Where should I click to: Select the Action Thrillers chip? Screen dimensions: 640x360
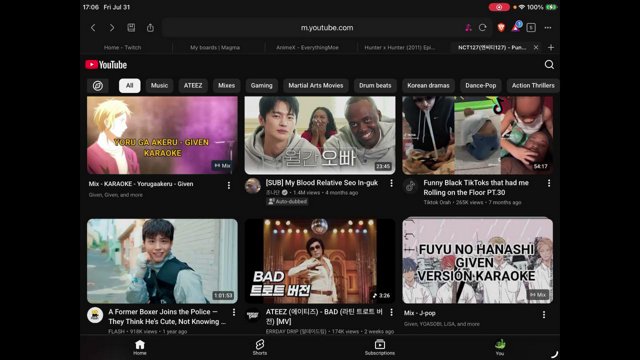pyautogui.click(x=533, y=86)
